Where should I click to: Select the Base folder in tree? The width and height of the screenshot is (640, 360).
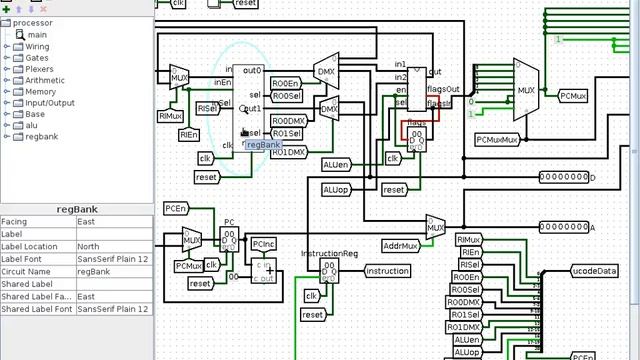(x=29, y=114)
